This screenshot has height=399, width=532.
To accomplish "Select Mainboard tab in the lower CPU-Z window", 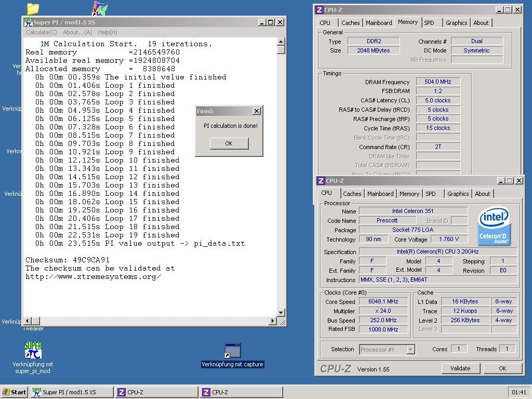I will point(380,194).
